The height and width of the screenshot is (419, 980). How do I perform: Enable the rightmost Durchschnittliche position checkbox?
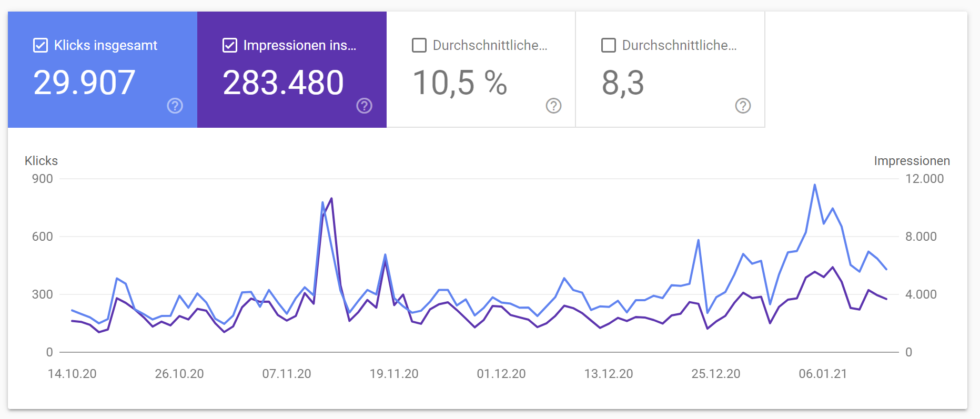coord(608,45)
